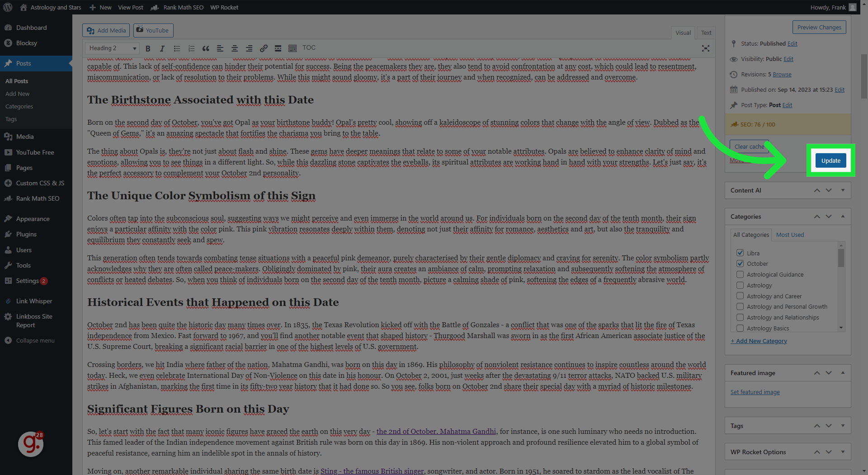
Task: Open Plugins page
Action: tap(26, 234)
